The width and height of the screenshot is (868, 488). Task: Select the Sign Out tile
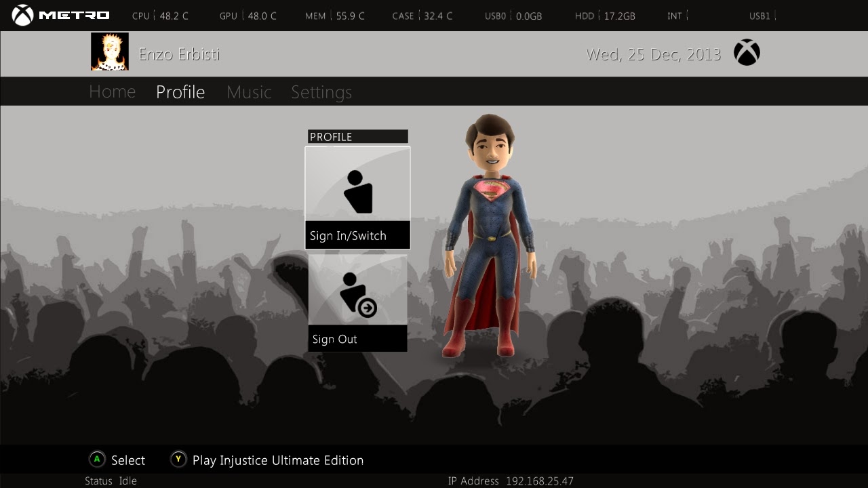coord(357,303)
